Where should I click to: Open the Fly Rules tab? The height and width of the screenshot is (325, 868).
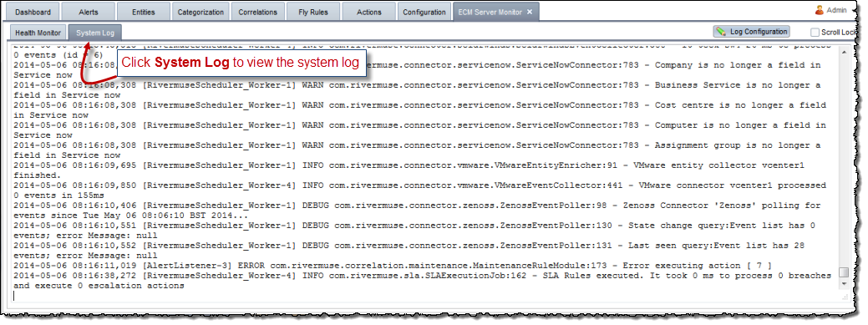313,12
